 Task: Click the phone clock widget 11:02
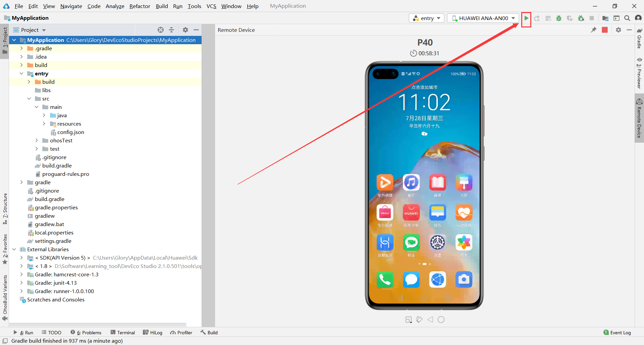pos(424,102)
